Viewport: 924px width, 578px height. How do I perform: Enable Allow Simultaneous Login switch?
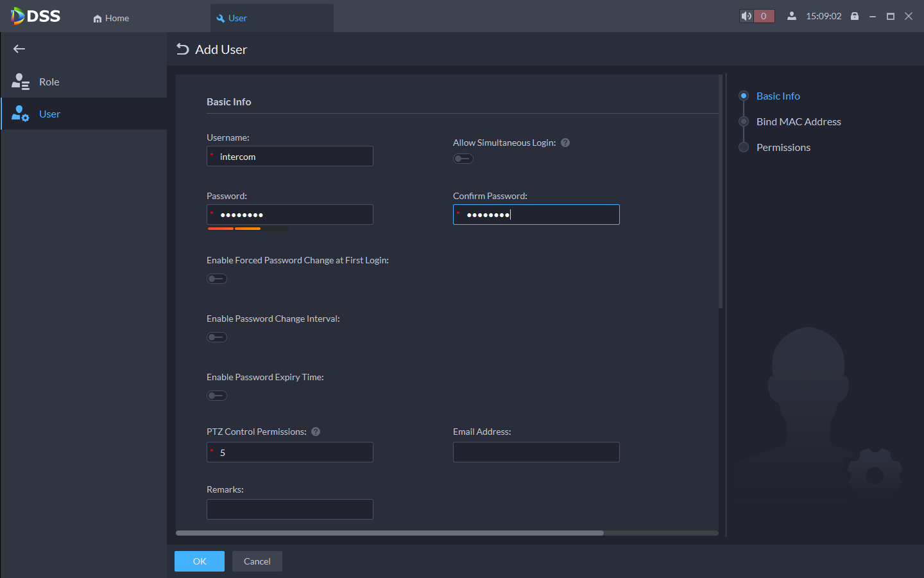pyautogui.click(x=463, y=159)
